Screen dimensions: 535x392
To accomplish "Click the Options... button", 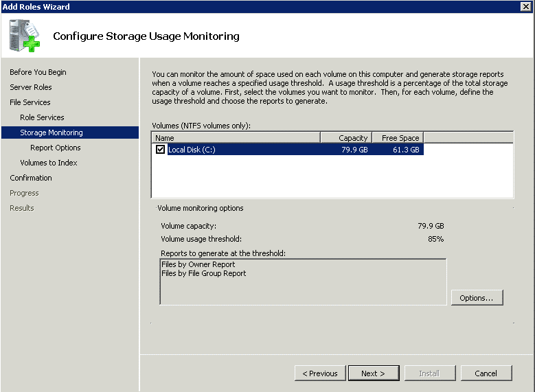I will [x=477, y=297].
